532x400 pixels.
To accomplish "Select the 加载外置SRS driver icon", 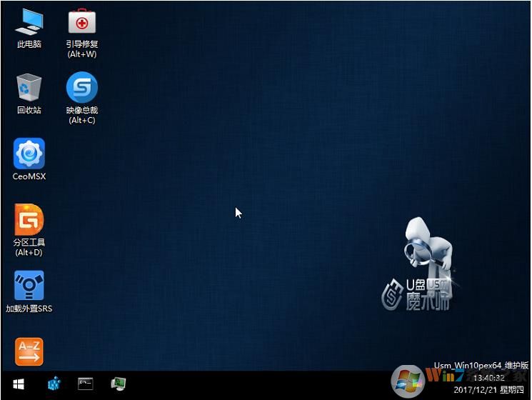I will 29,286.
